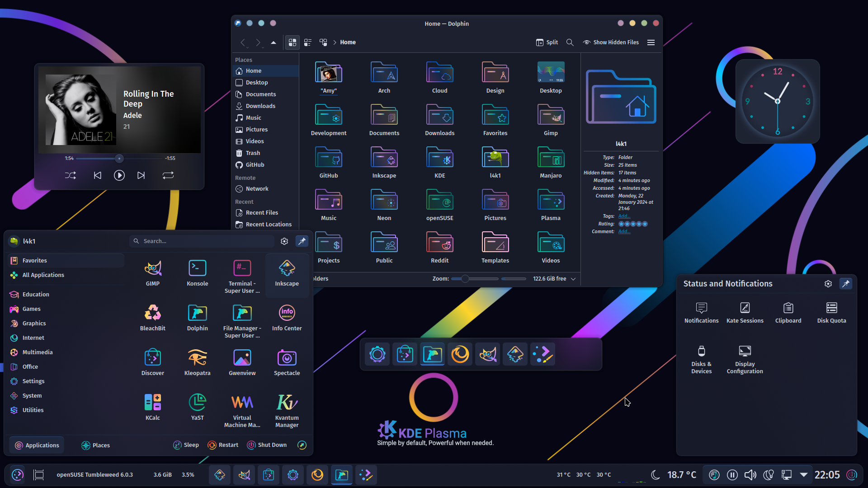Image resolution: width=868 pixels, height=488 pixels.
Task: Launch Konsole from favorites
Action: pos(198,273)
